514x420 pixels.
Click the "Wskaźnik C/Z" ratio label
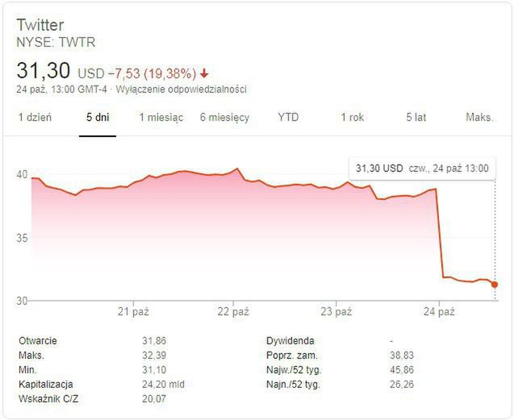click(x=48, y=399)
